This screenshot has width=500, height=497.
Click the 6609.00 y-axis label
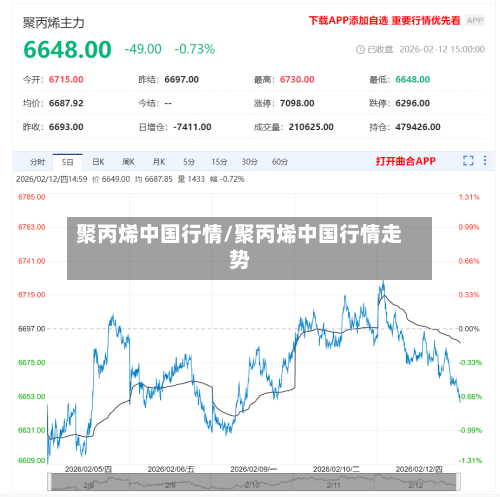pyautogui.click(x=32, y=460)
